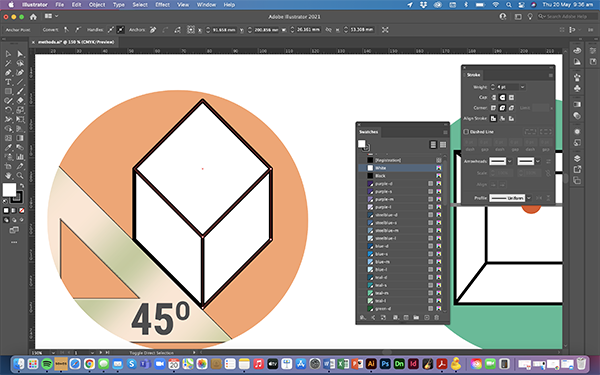Click the Home icon in title bar
This screenshot has width=600, height=375.
33,17
